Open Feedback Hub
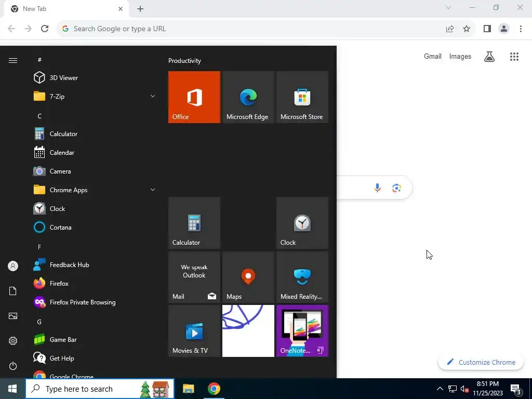This screenshot has height=399, width=532. [95, 264]
